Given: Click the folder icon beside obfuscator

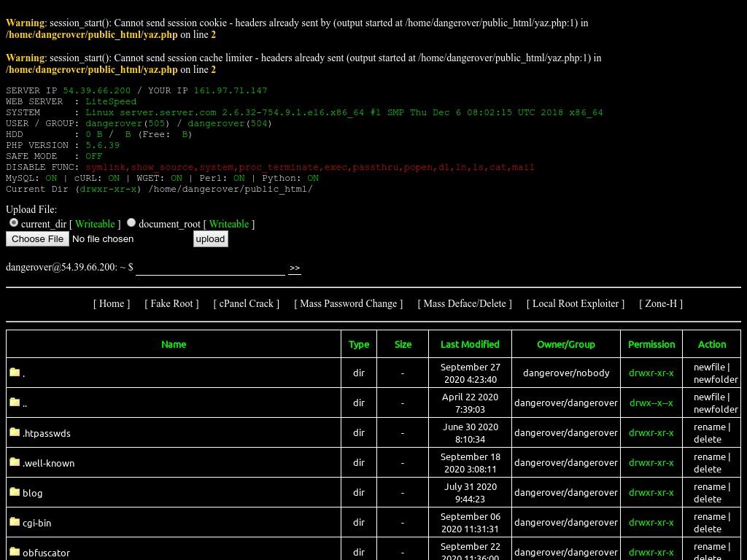Looking at the screenshot, I should (x=15, y=552).
